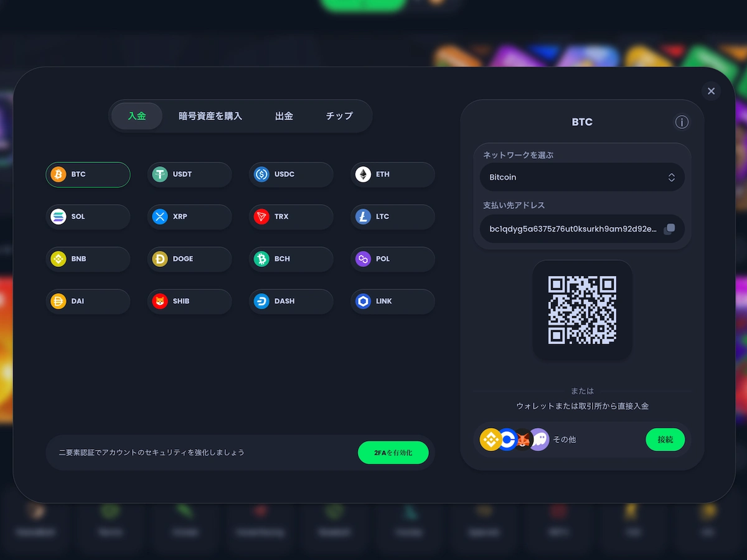Viewport: 747px width, 560px height.
Task: Select the XRP coin option
Action: pos(189,217)
